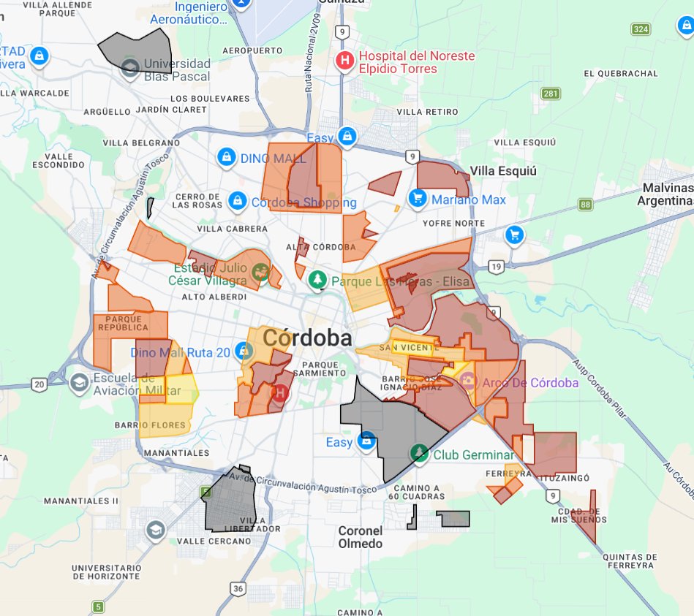
Task: Click the Malvinas Argentinas label
Action: pyautogui.click(x=665, y=194)
